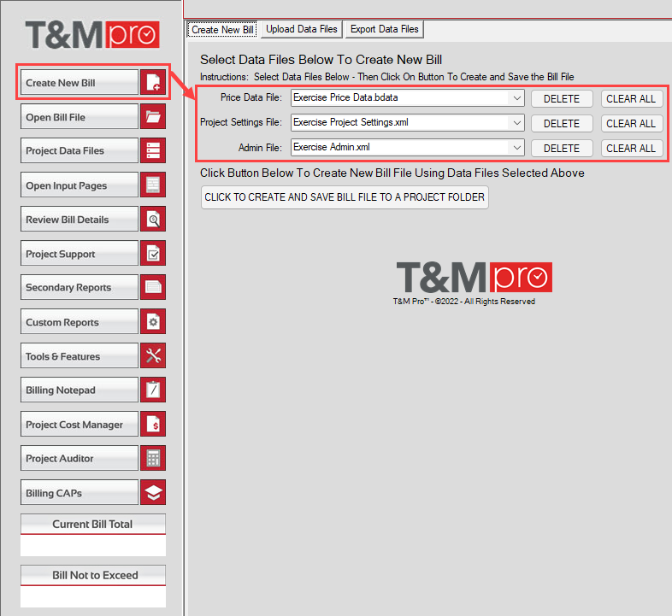The height and width of the screenshot is (616, 672).
Task: Click the Billing Notepad clipboard icon
Action: 153,390
